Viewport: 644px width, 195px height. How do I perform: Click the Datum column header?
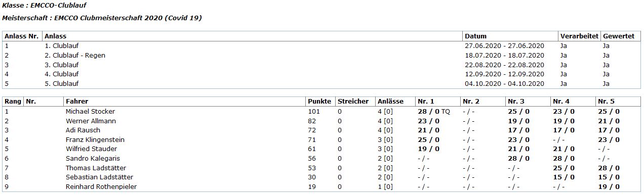pyautogui.click(x=475, y=36)
